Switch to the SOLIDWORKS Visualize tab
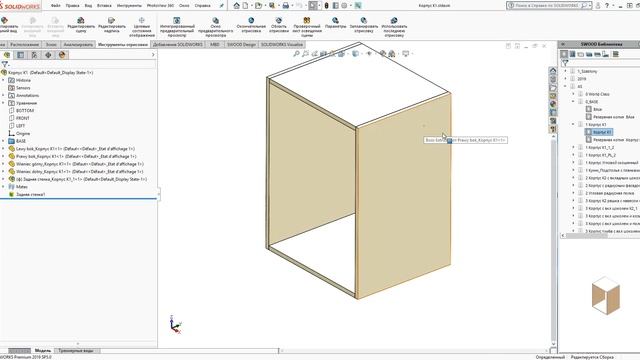The height and width of the screenshot is (360, 640). (282, 44)
